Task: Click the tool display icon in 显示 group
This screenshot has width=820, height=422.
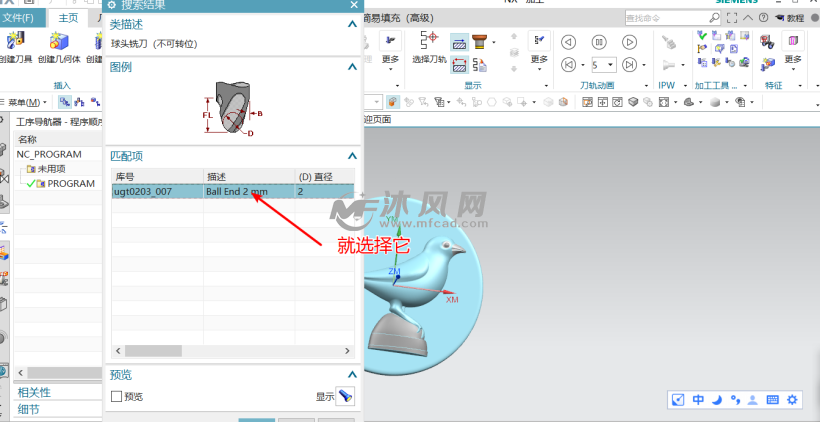Action: (x=479, y=41)
